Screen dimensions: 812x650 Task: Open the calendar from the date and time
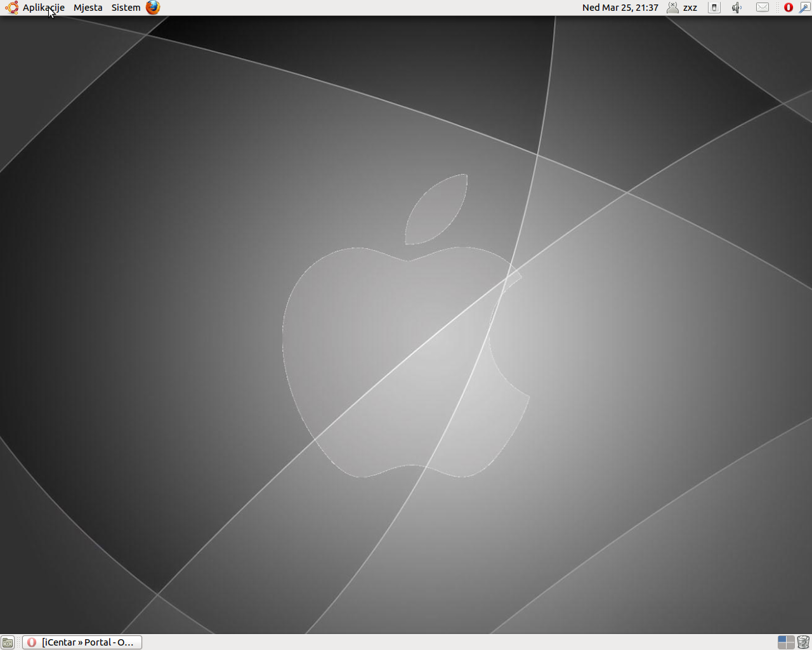tap(620, 8)
